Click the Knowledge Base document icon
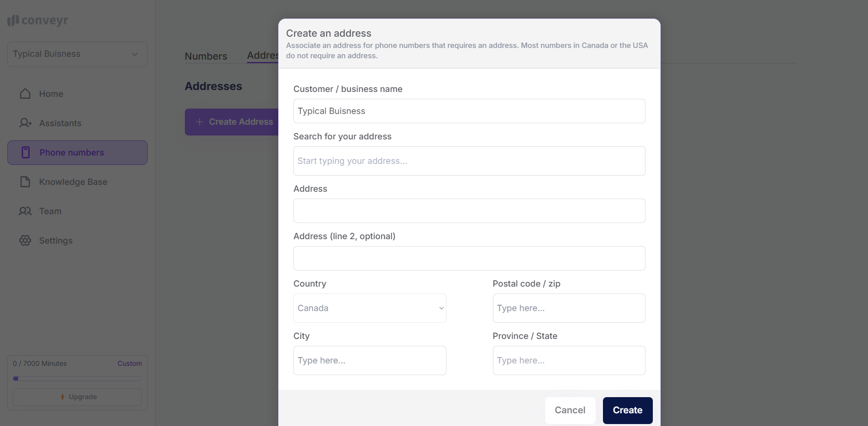Image resolution: width=868 pixels, height=426 pixels. tap(25, 182)
